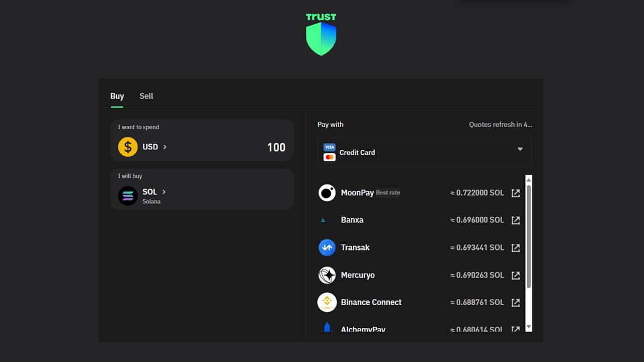This screenshot has height=362, width=644.
Task: Select the Transak provider name
Action: (355, 247)
